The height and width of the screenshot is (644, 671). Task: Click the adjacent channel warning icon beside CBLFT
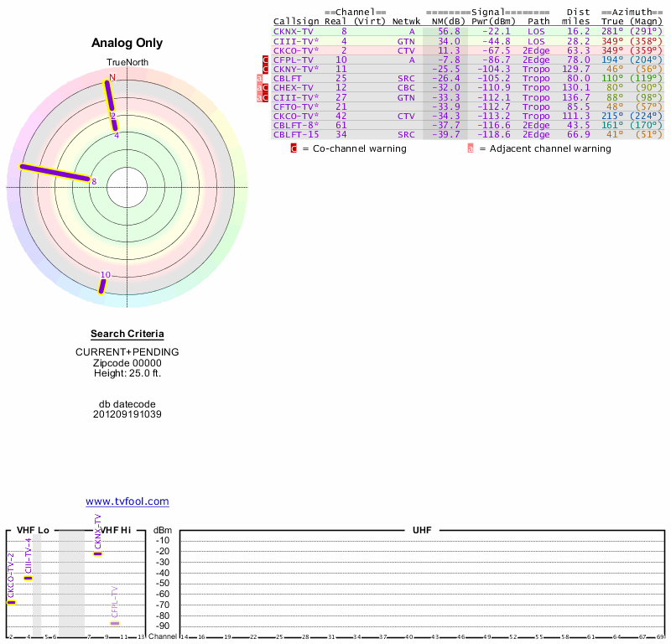[x=259, y=79]
